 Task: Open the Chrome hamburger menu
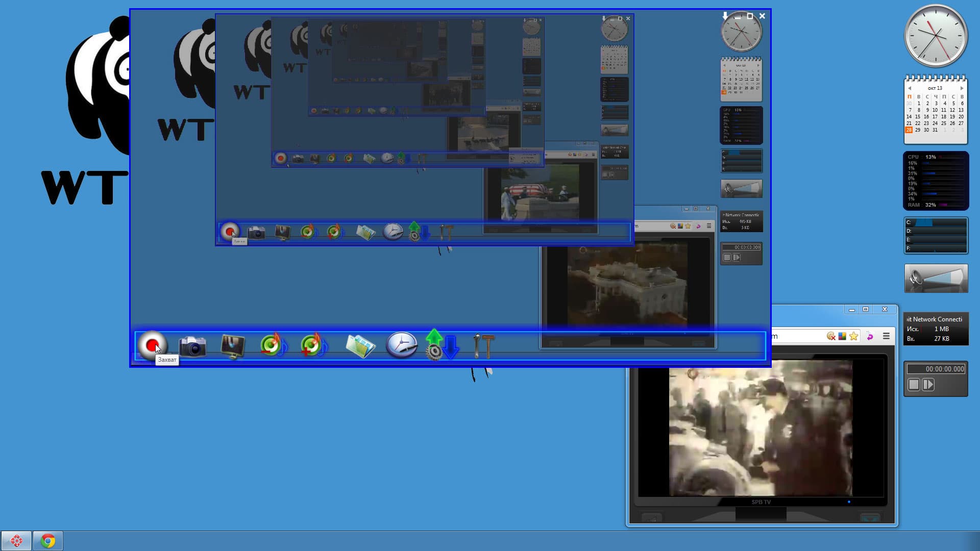coord(886,336)
